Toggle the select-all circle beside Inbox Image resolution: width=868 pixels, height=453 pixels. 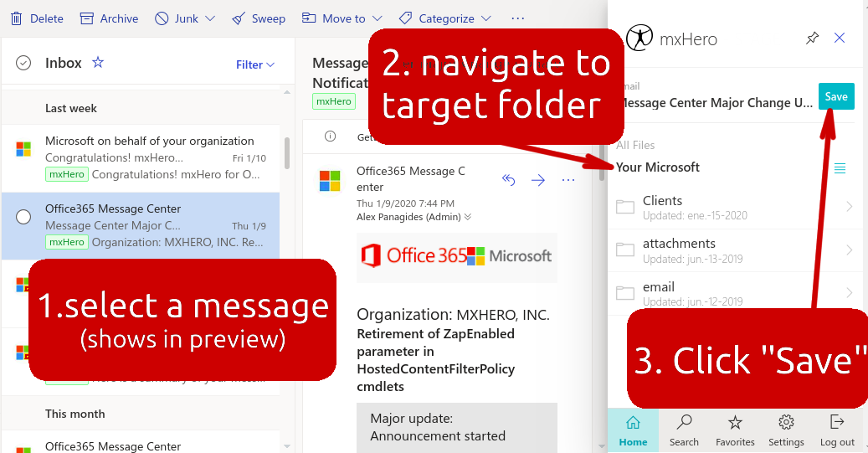[x=23, y=63]
